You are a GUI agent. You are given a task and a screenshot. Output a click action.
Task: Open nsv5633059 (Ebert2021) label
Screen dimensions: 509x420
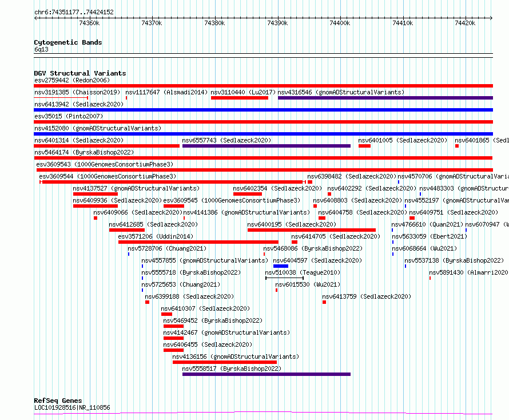coord(430,236)
